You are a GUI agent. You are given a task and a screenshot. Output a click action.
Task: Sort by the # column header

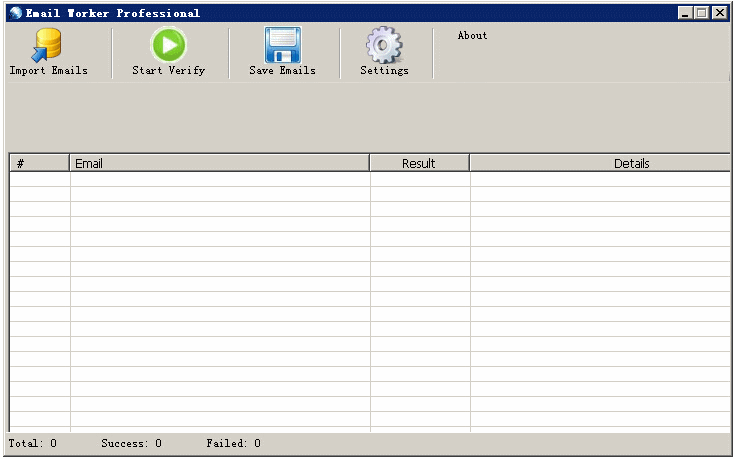point(39,163)
